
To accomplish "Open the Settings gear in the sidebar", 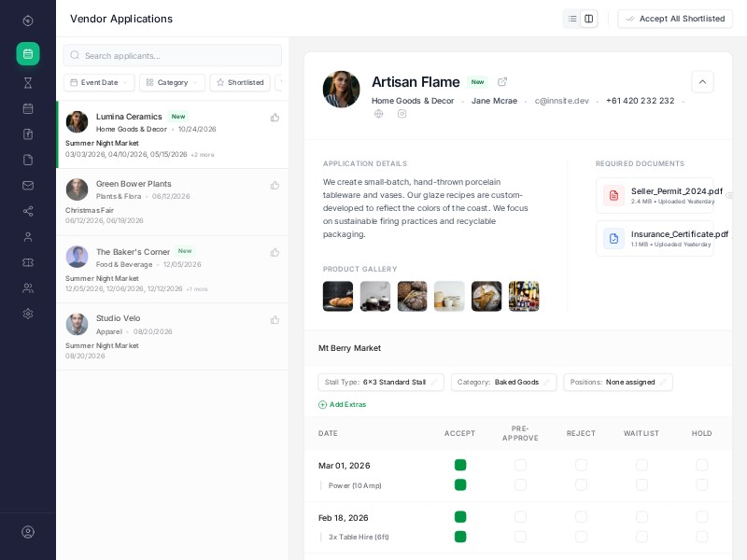I will (x=28, y=315).
